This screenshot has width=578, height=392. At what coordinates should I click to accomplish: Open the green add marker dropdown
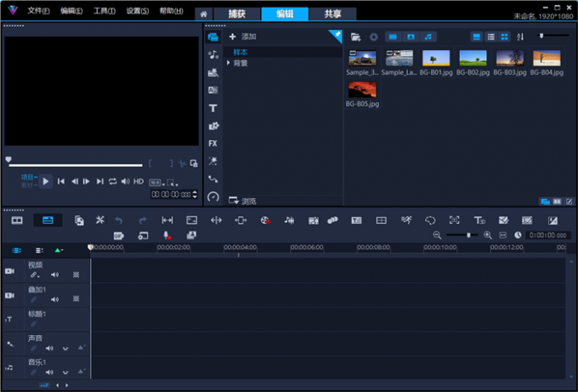[x=59, y=250]
